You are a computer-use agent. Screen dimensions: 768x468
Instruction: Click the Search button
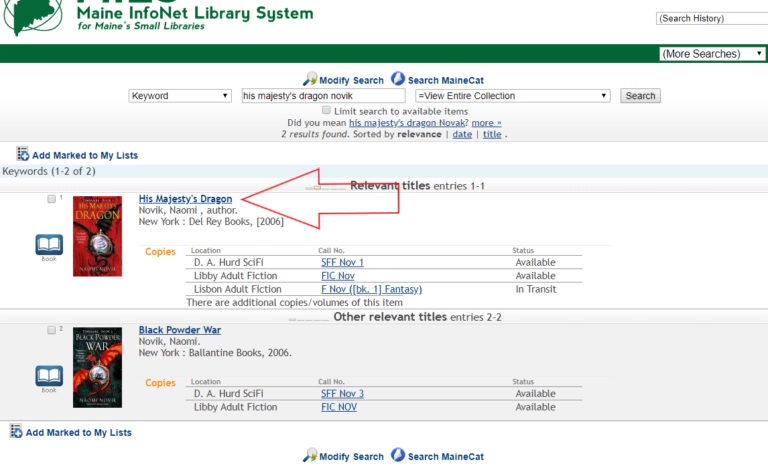[640, 96]
